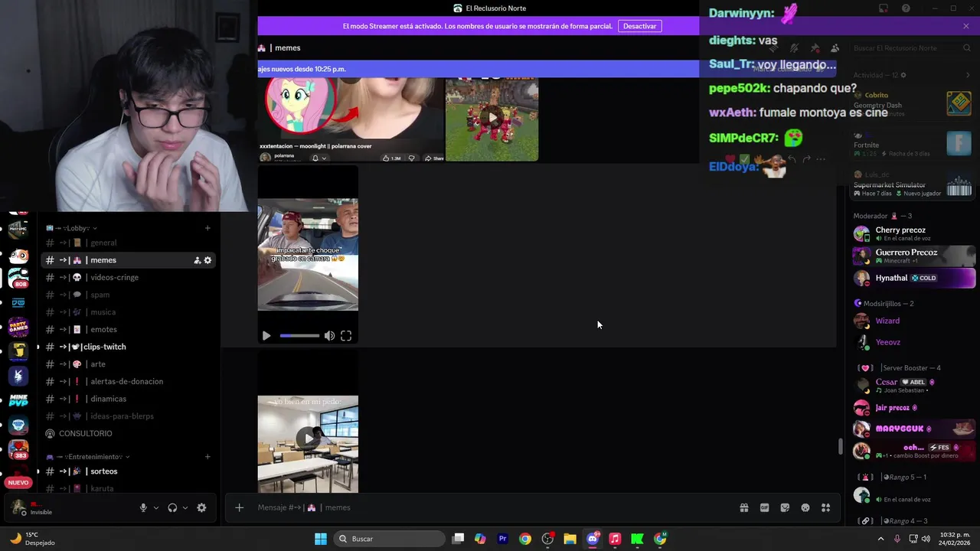The width and height of the screenshot is (980, 551).
Task: Open Windows Start menu
Action: click(321, 539)
